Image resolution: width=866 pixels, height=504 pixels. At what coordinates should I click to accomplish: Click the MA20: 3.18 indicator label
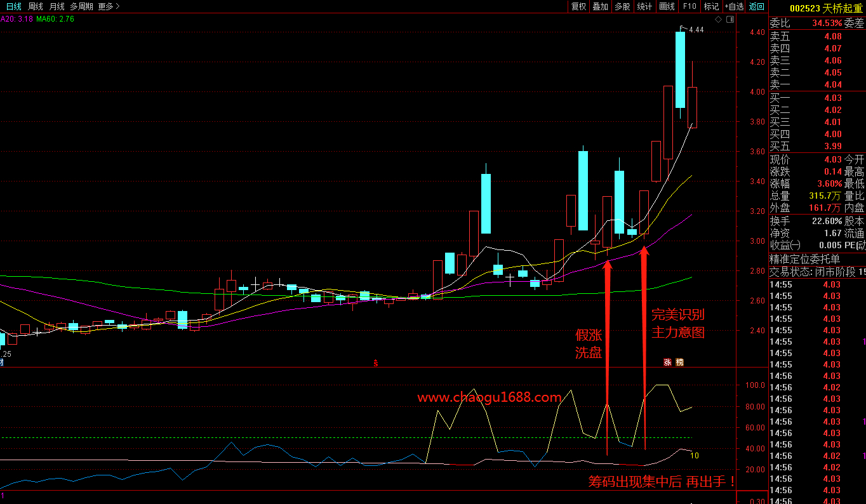[x=16, y=19]
